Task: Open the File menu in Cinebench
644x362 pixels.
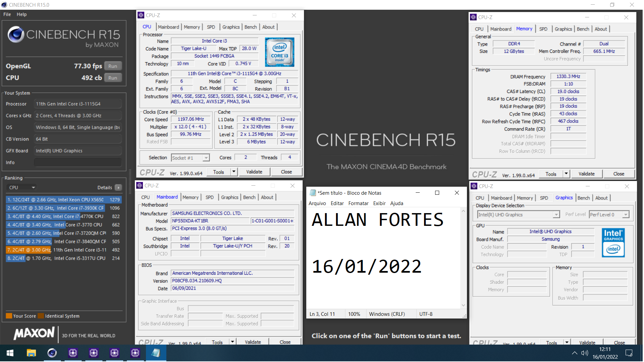Action: pos(7,14)
